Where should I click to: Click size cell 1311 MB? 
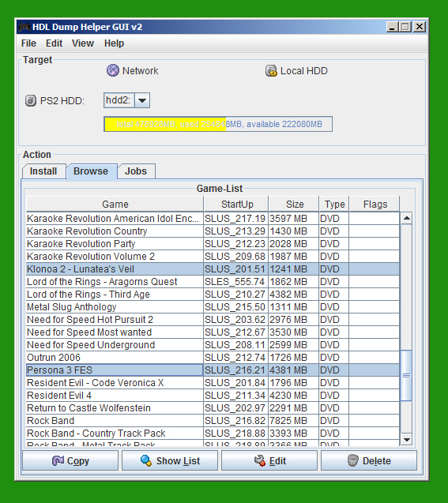pyautogui.click(x=294, y=307)
